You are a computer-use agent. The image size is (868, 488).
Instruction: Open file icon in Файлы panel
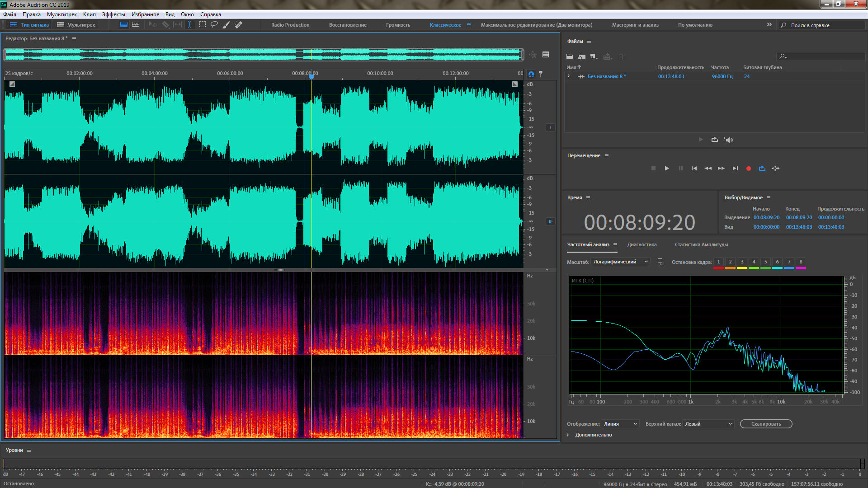(570, 56)
